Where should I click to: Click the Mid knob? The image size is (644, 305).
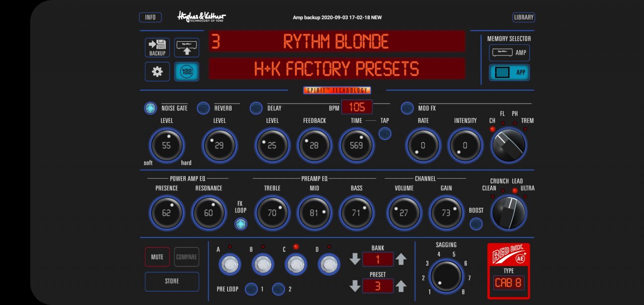[314, 213]
